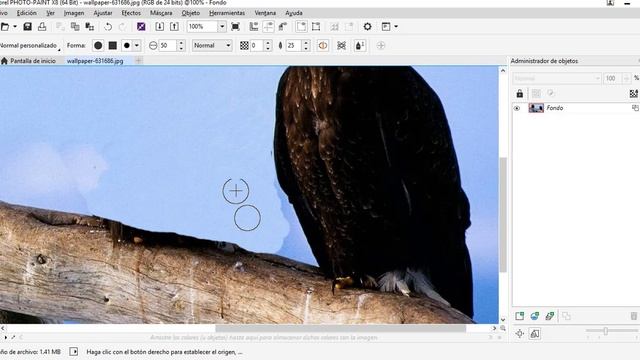Select the Fondo layer thumbnail
The width and height of the screenshot is (640, 360).
536,108
